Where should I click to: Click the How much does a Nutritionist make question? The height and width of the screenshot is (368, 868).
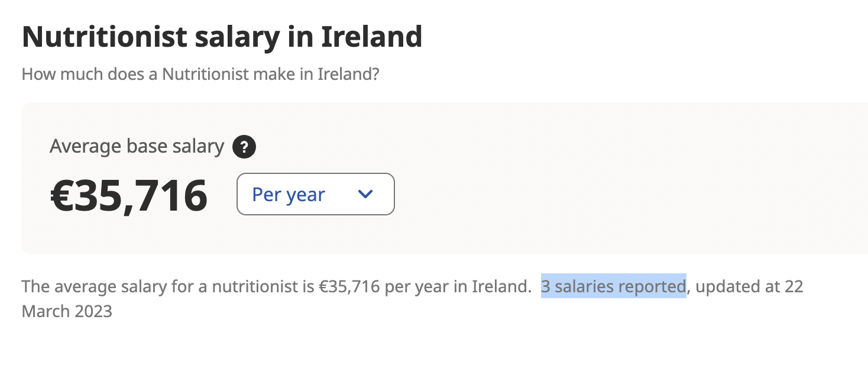click(x=200, y=74)
